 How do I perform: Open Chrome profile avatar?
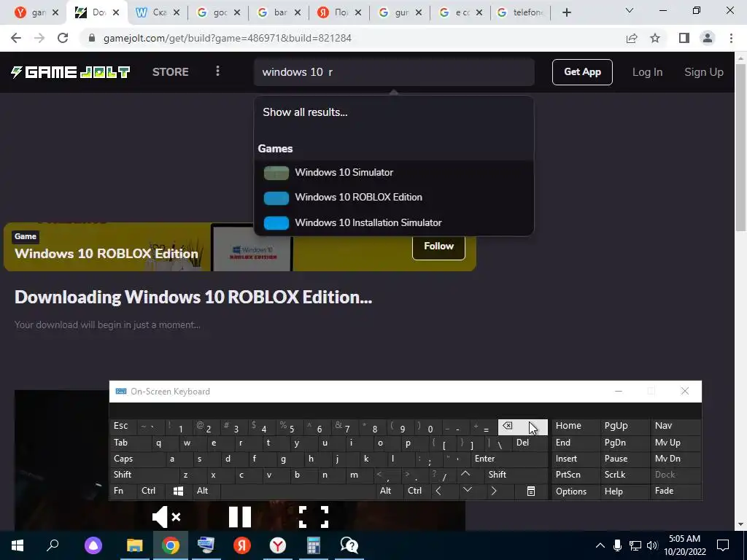708,38
